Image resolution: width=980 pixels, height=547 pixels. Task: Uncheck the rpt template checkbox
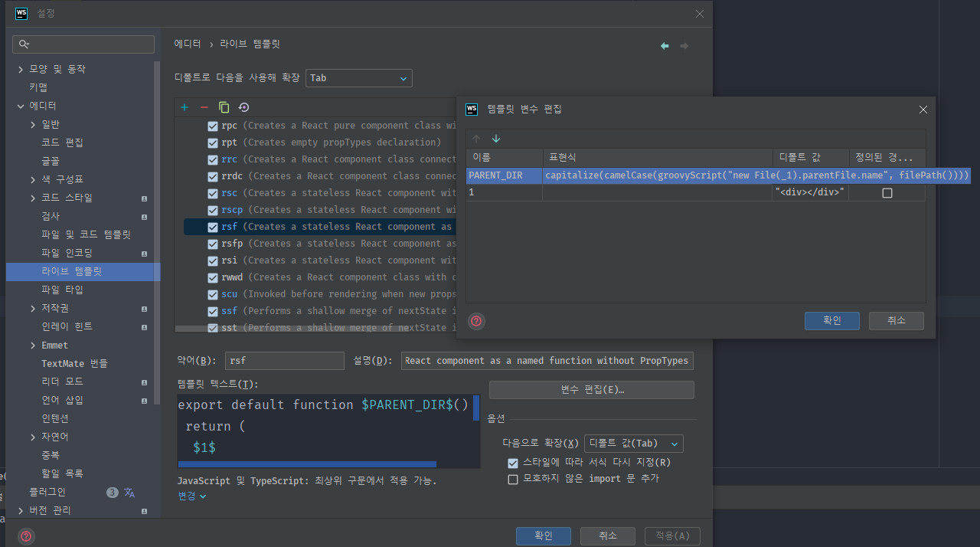click(x=213, y=142)
